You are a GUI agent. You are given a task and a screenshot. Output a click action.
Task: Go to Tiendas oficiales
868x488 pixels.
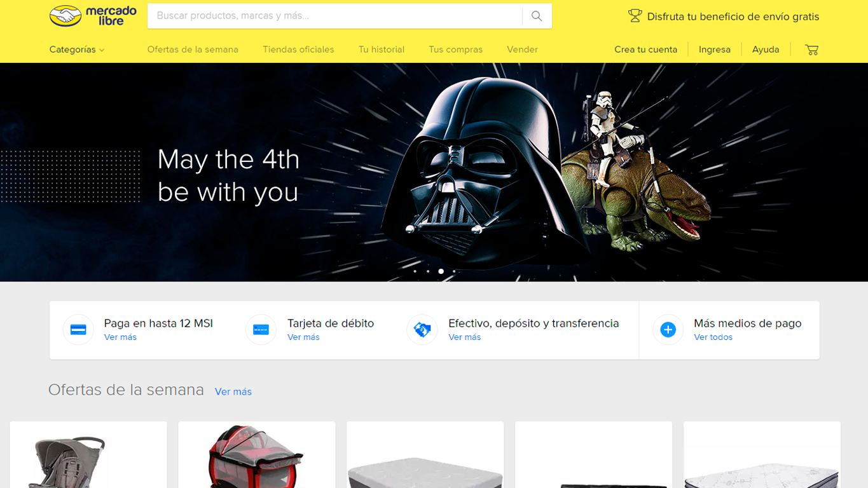click(298, 50)
